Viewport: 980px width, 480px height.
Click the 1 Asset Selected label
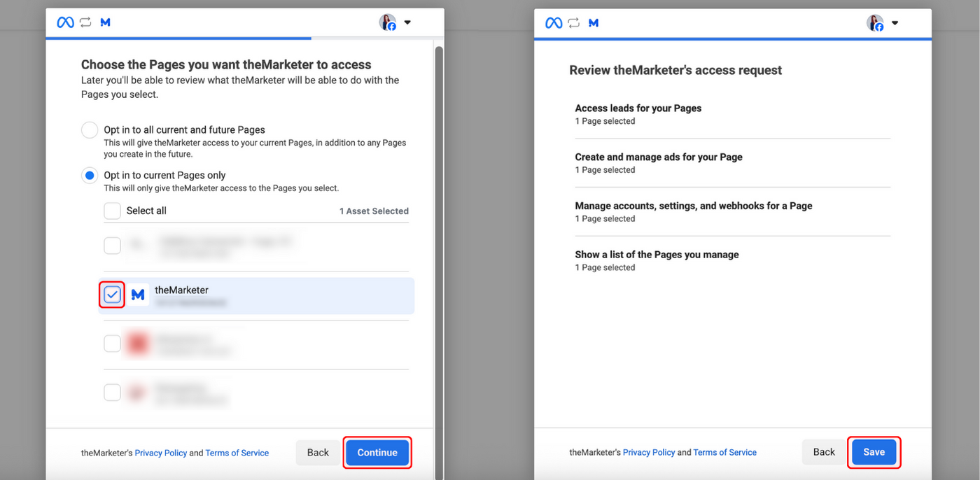[374, 211]
